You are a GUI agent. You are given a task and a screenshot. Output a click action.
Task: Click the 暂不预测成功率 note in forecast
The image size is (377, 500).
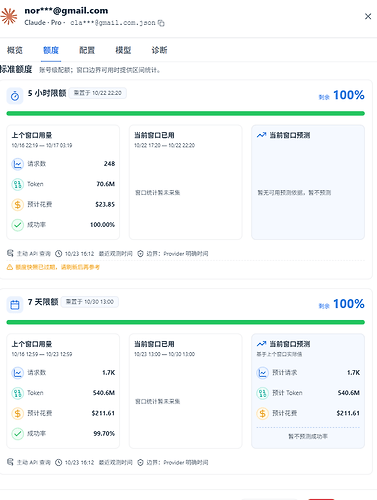tap(308, 436)
